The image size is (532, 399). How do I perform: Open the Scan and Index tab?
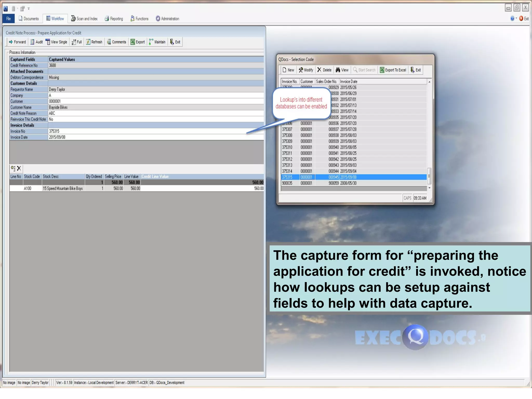(x=84, y=19)
